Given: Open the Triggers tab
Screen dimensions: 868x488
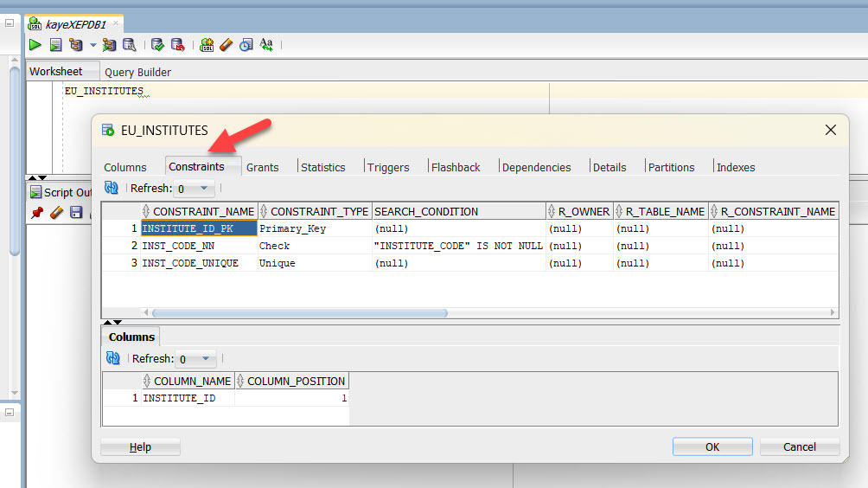Looking at the screenshot, I should coord(388,167).
